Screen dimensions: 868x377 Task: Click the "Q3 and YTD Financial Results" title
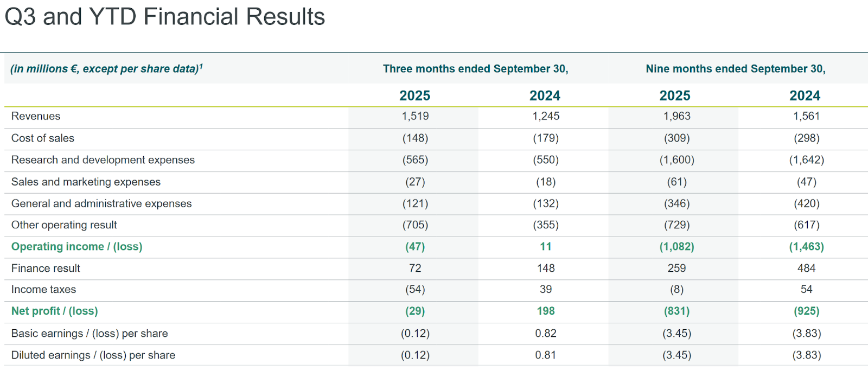point(164,17)
